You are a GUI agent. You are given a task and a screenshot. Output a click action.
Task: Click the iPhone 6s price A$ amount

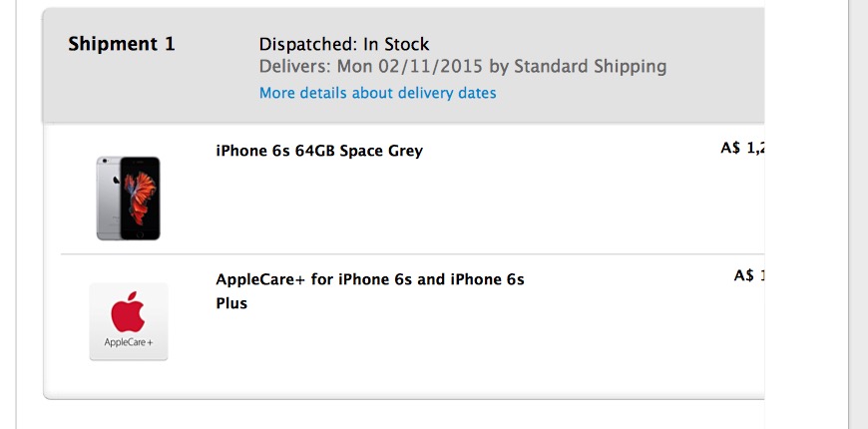[x=742, y=149]
